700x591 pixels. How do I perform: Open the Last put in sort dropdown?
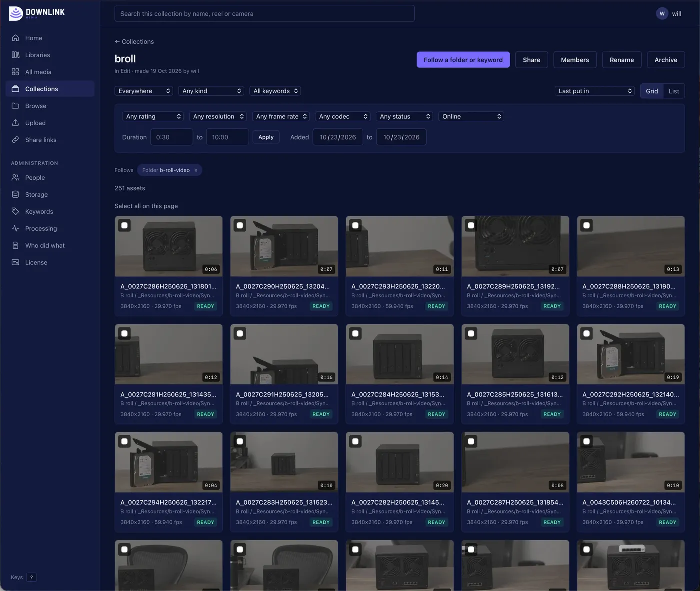click(595, 91)
